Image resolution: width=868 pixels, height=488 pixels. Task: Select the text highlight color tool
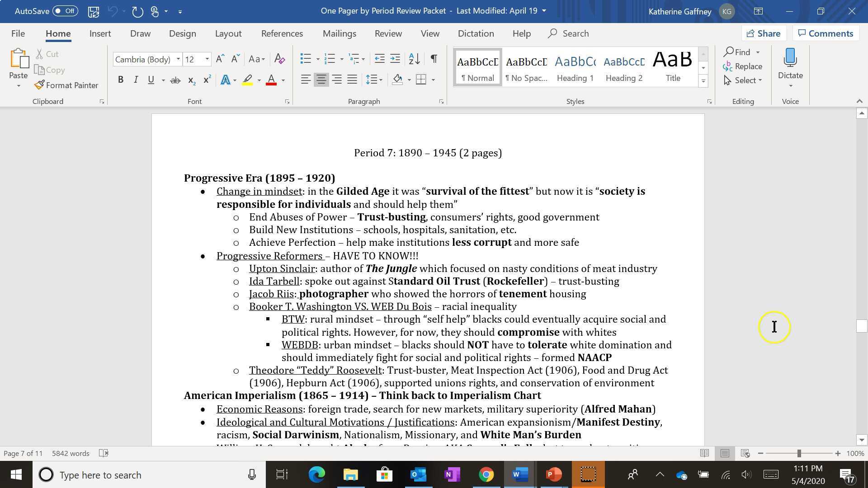pos(247,80)
